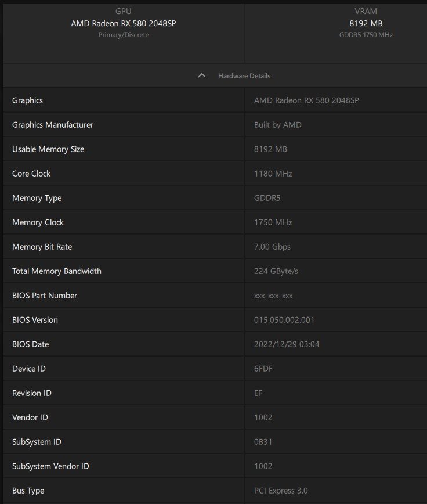
Task: Collapse the Hardware Details chevron
Action: coord(202,76)
